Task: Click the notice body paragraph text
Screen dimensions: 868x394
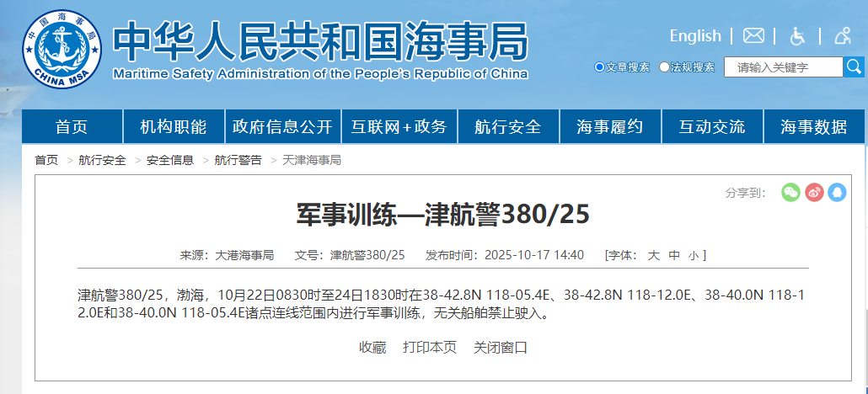Action: tap(442, 305)
